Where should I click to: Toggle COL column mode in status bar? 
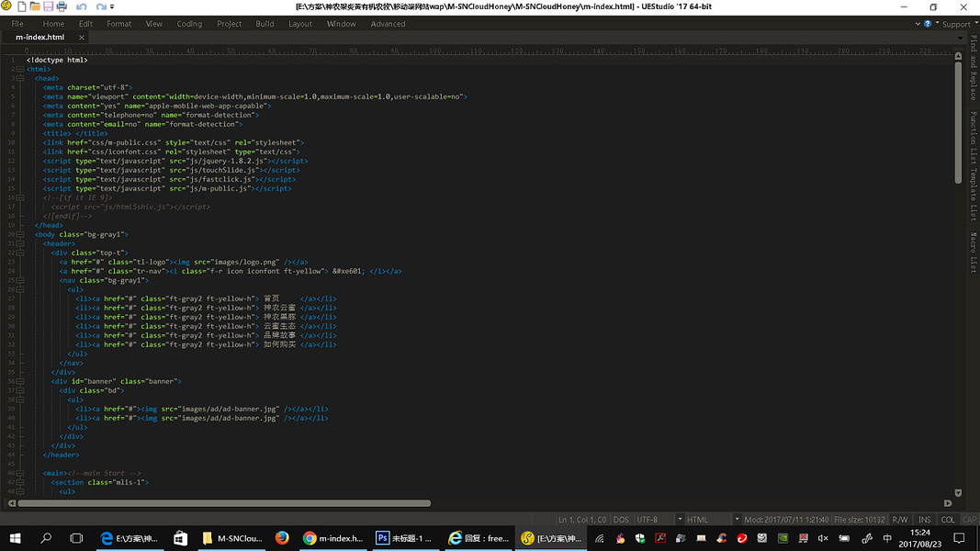pyautogui.click(x=948, y=520)
